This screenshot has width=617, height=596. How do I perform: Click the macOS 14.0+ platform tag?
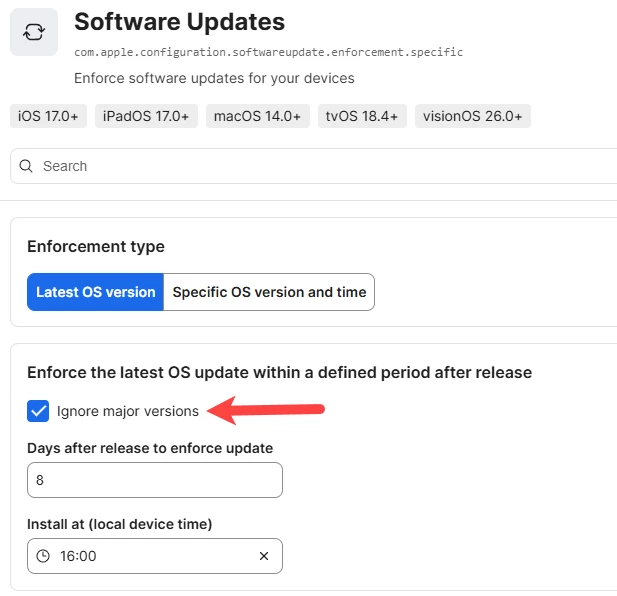[258, 116]
